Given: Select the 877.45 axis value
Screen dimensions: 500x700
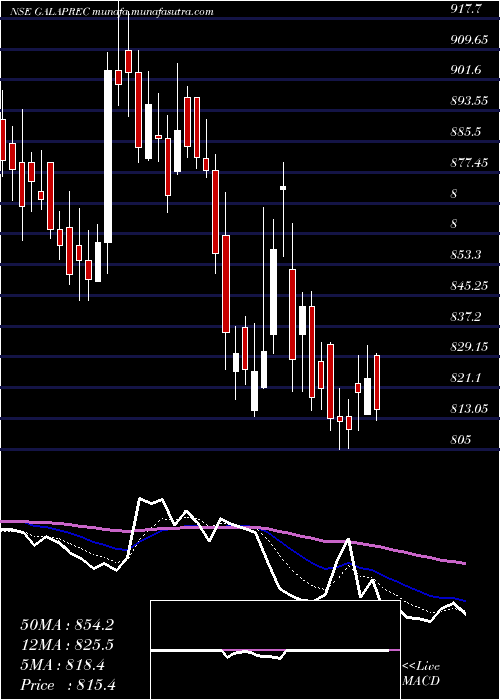Looking at the screenshot, I should [469, 163].
